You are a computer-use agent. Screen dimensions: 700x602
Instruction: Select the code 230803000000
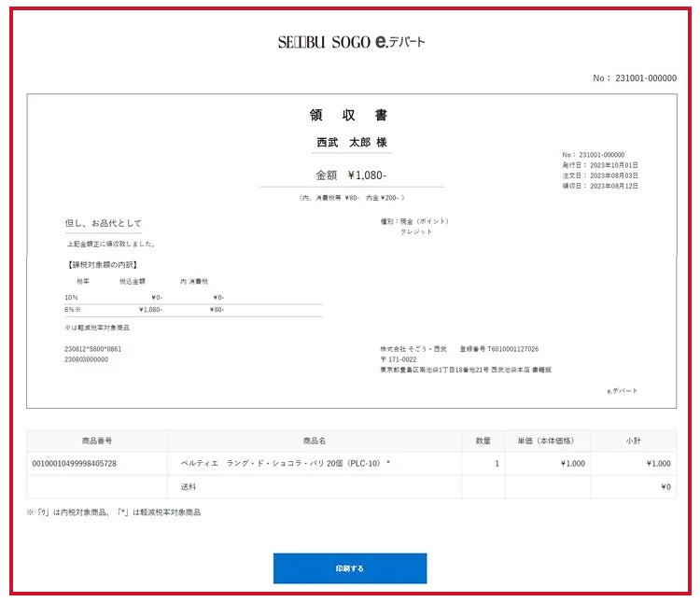point(86,359)
